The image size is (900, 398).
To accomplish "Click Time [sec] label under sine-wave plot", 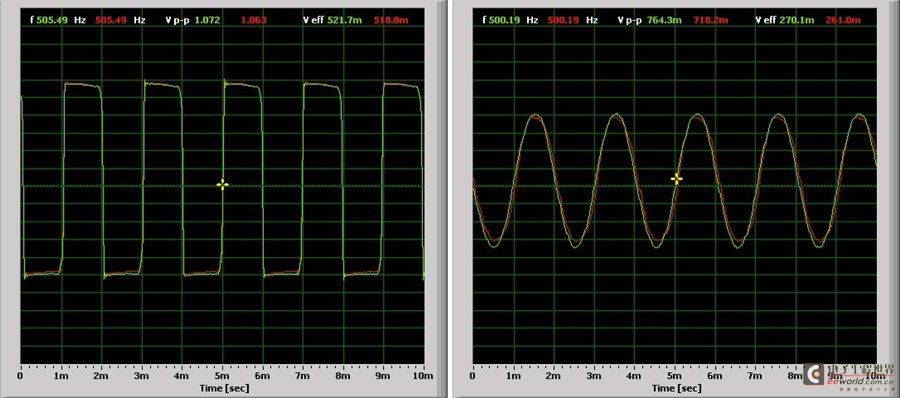I will coord(676,388).
